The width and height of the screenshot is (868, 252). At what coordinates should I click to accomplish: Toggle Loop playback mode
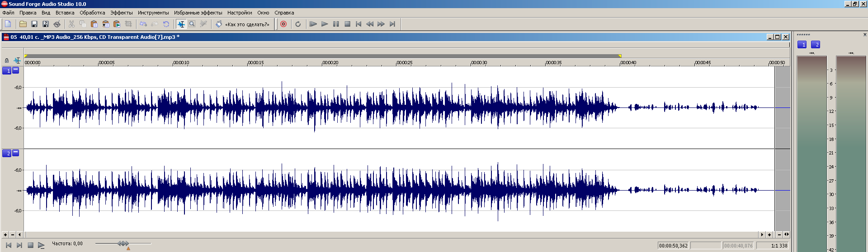pos(298,24)
